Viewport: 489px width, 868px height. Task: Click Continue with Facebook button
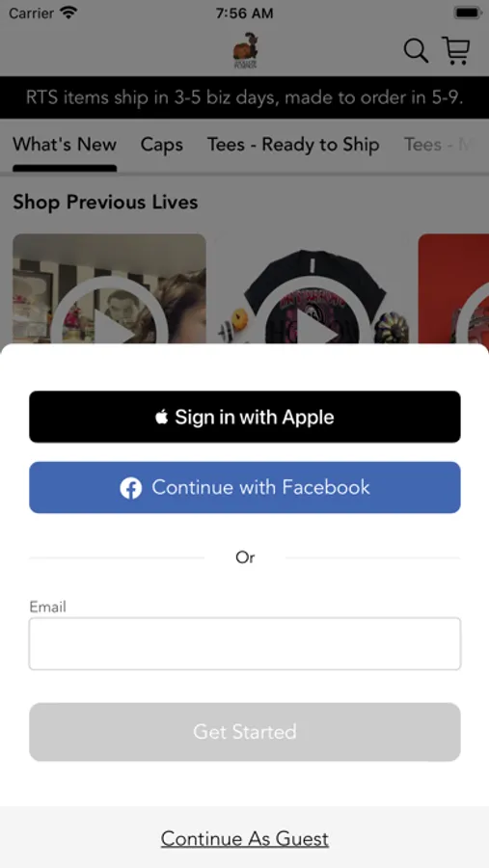tap(245, 488)
